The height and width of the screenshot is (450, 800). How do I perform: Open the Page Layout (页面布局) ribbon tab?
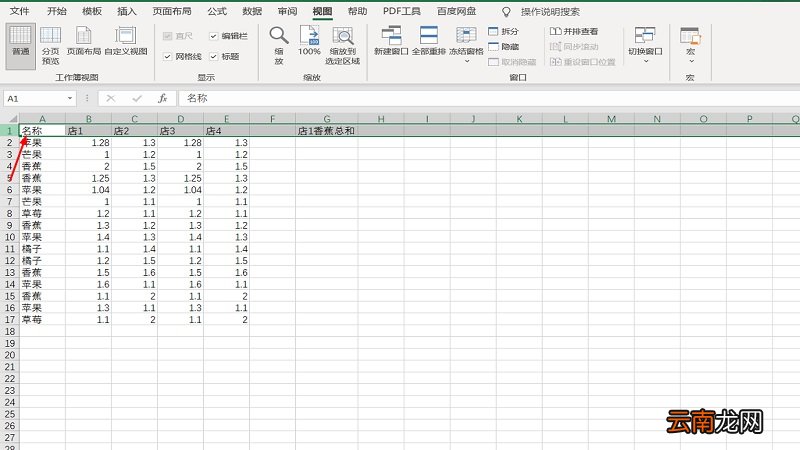(x=172, y=11)
